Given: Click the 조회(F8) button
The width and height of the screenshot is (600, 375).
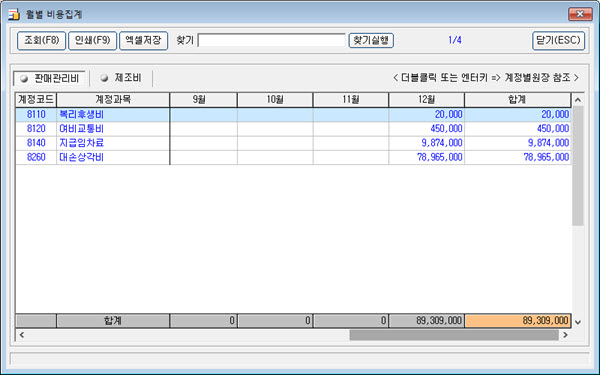Looking at the screenshot, I should pyautogui.click(x=41, y=41).
